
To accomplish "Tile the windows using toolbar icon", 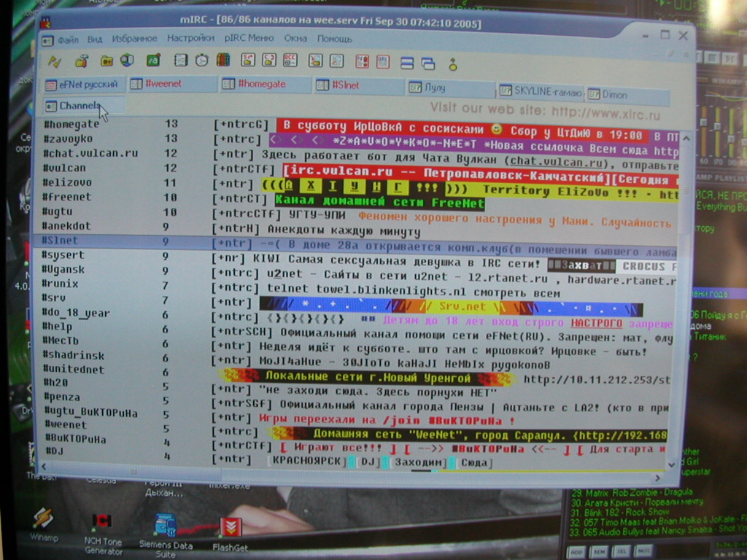I will pyautogui.click(x=407, y=63).
